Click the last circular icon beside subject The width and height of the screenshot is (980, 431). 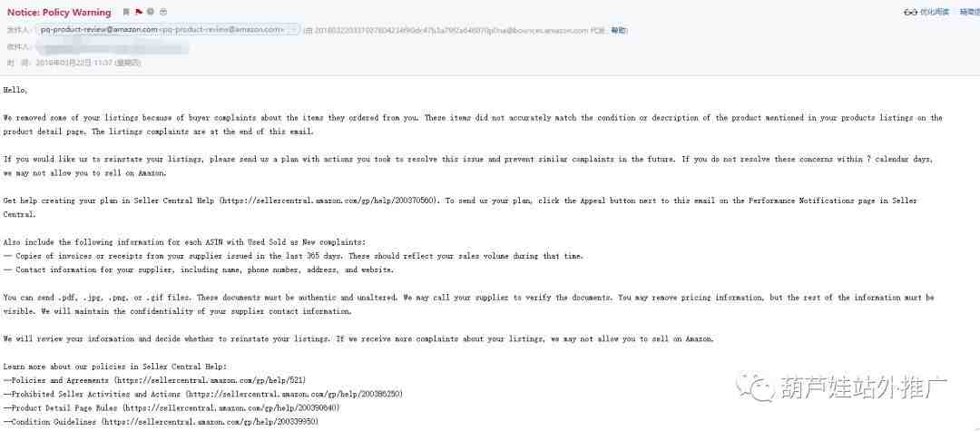pyautogui.click(x=163, y=12)
